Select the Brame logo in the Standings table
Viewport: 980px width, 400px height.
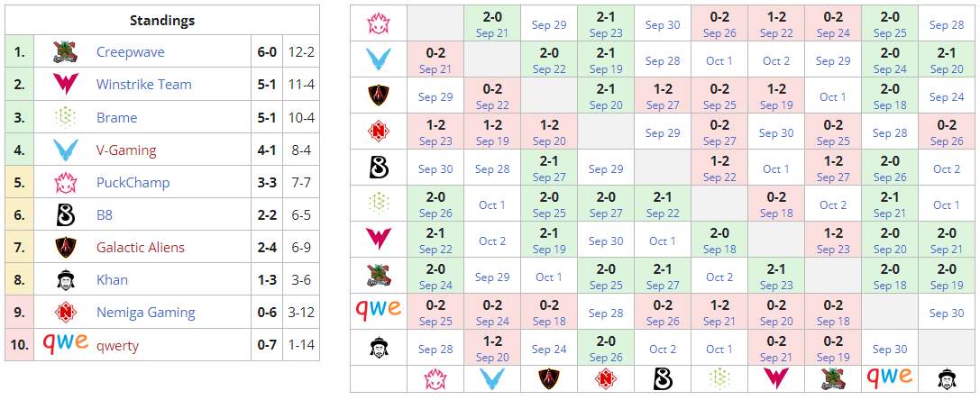[66, 117]
